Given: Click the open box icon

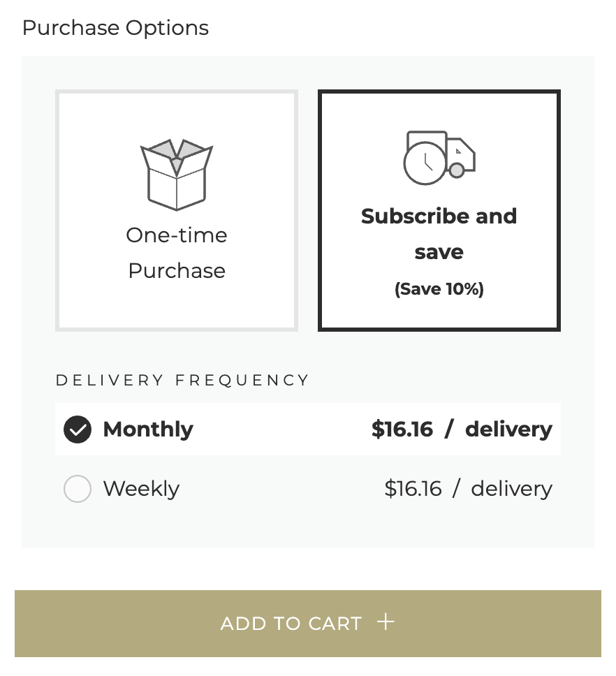Looking at the screenshot, I should [177, 175].
